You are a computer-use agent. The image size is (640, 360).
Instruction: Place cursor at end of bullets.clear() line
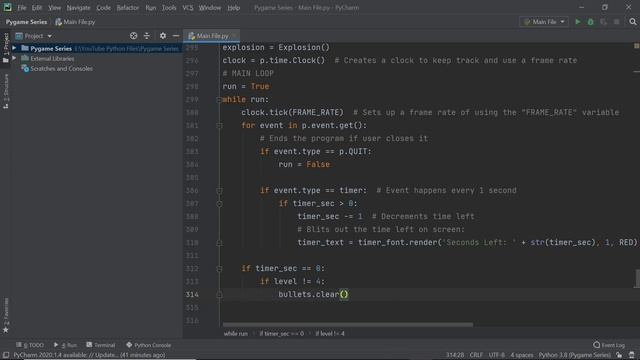coord(349,295)
